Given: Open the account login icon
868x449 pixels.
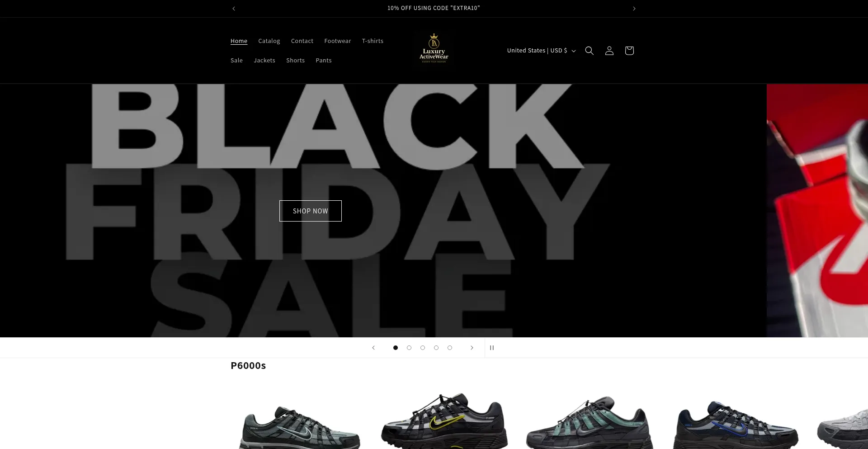Looking at the screenshot, I should [609, 51].
